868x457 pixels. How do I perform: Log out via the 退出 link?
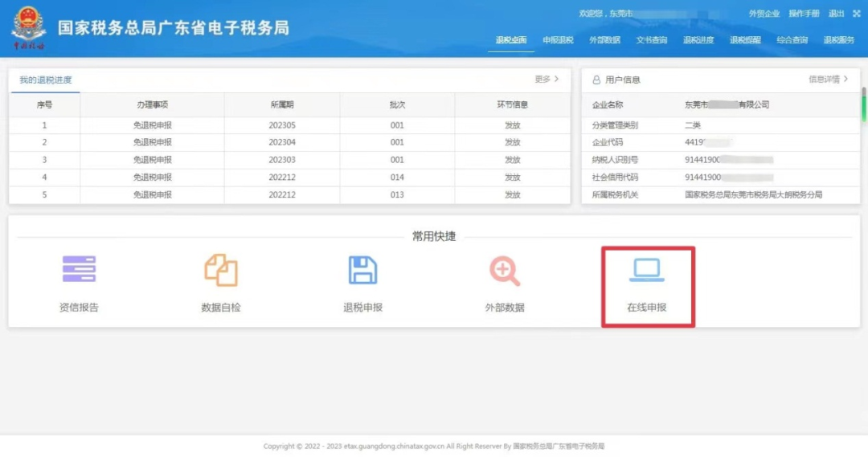(836, 14)
